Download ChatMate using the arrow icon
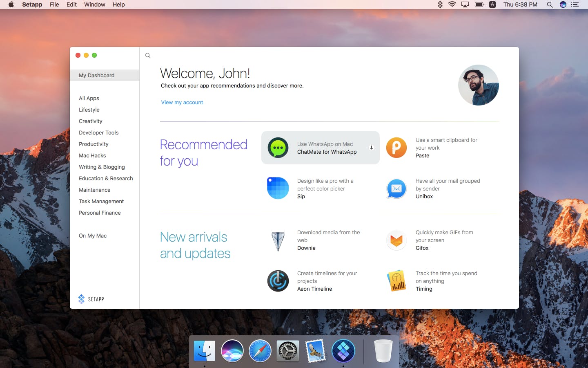 372,148
